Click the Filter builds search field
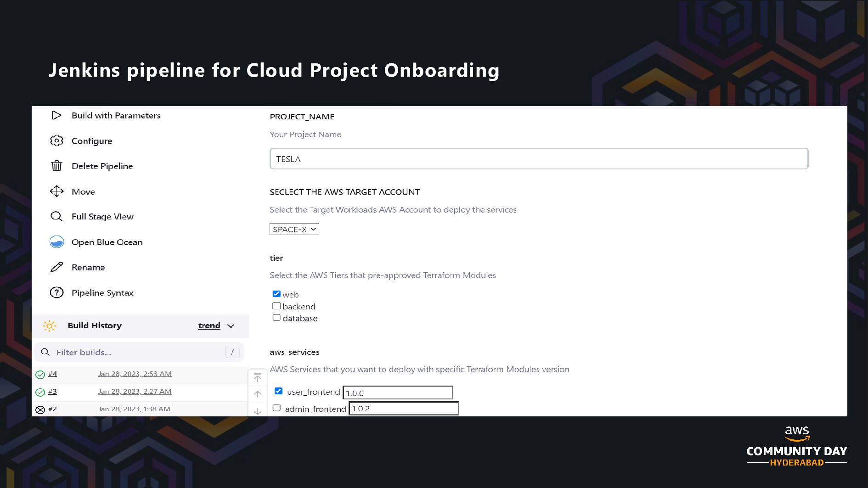Screen dimensions: 868x488 [x=139, y=352]
